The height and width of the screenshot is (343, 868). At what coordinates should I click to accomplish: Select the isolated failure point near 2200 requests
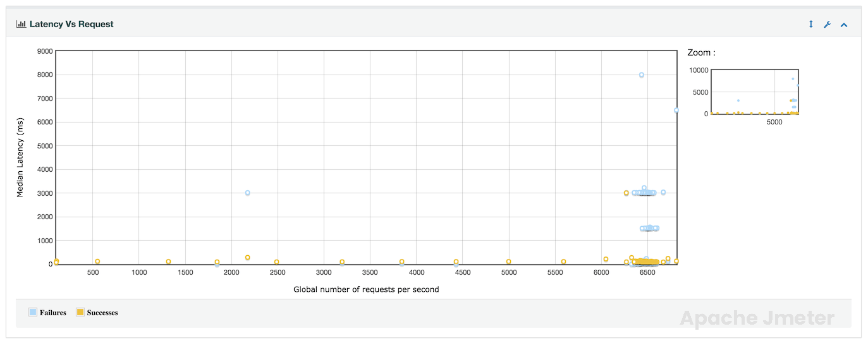pos(247,193)
